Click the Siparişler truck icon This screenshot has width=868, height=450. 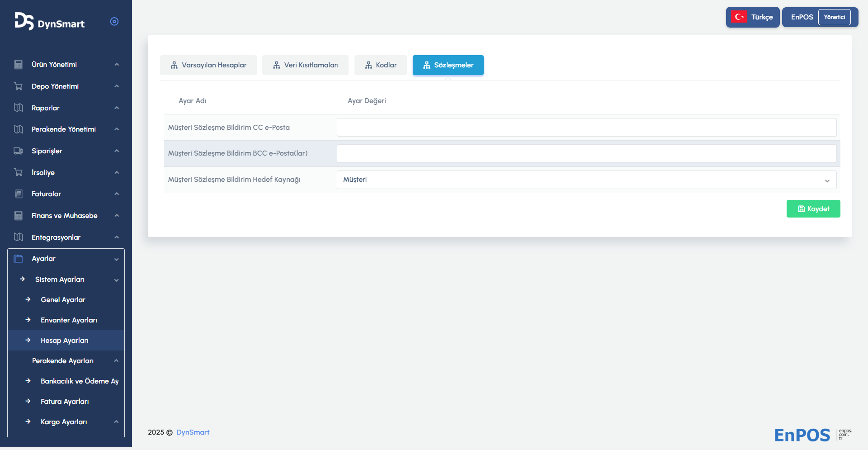(19, 151)
